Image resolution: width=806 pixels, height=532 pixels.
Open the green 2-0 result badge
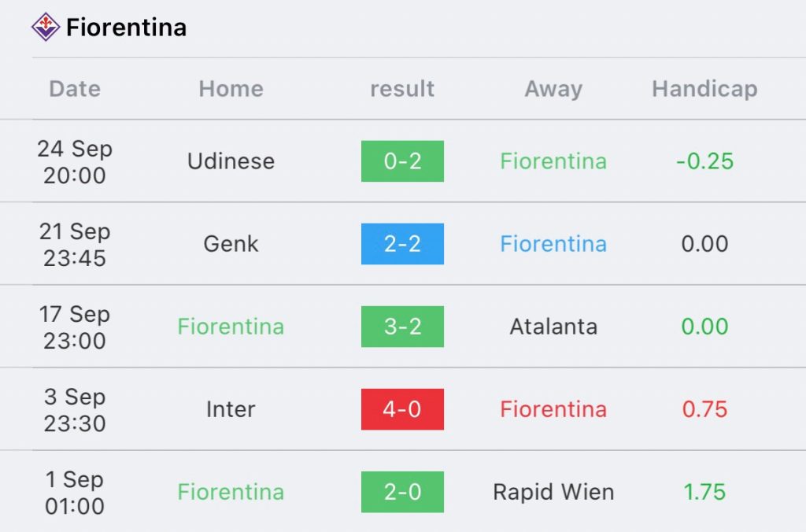(402, 492)
